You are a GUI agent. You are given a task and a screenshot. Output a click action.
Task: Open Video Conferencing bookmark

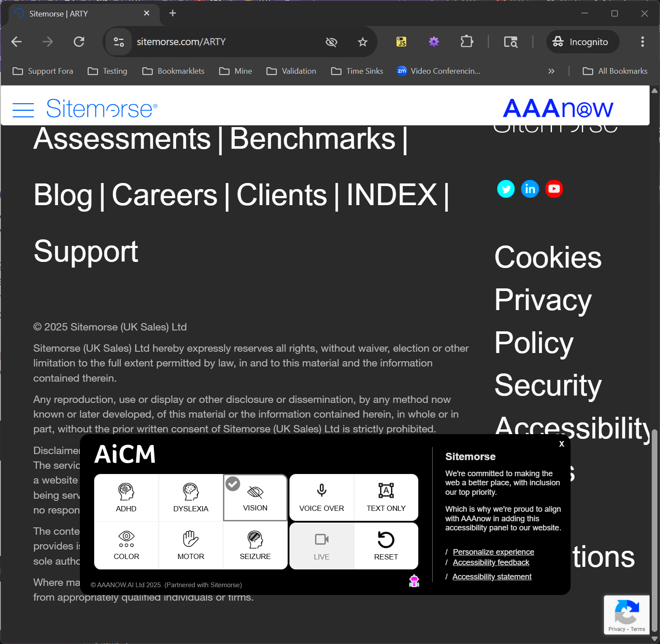(439, 71)
